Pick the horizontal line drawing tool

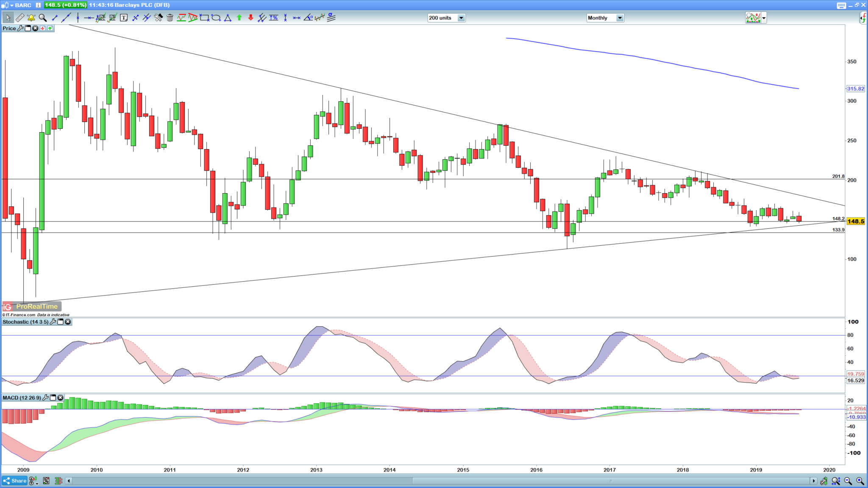[89, 18]
